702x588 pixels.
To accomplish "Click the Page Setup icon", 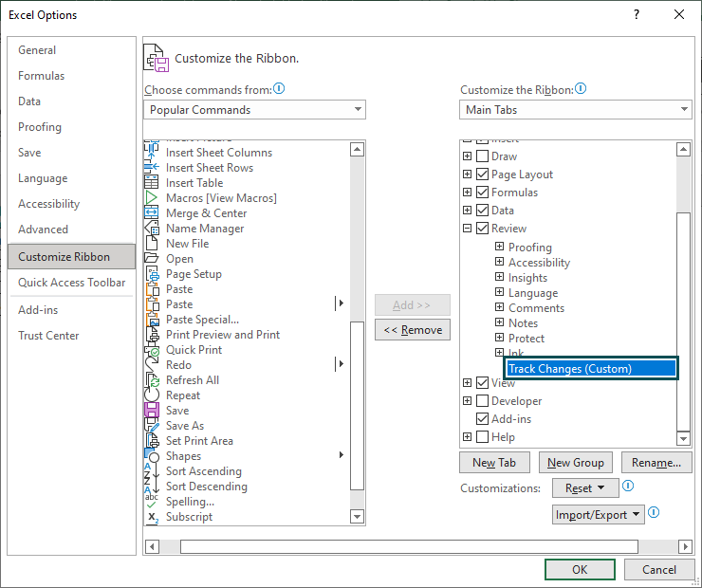I will pos(152,274).
